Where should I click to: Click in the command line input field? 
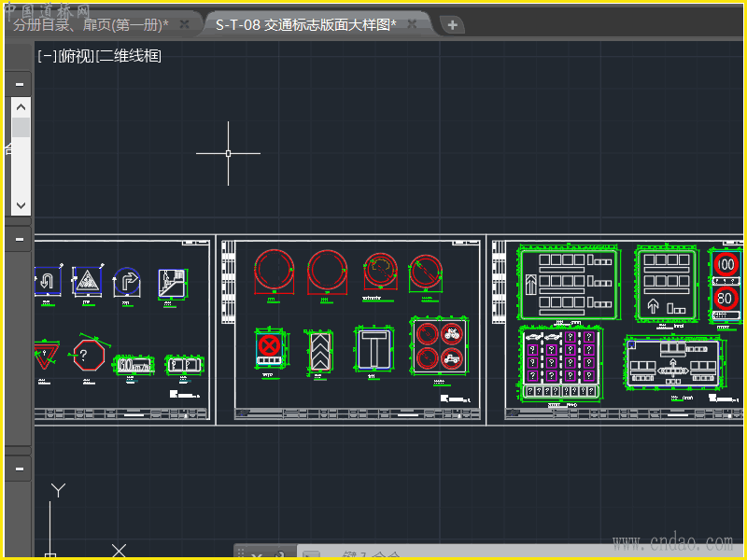pos(420,556)
